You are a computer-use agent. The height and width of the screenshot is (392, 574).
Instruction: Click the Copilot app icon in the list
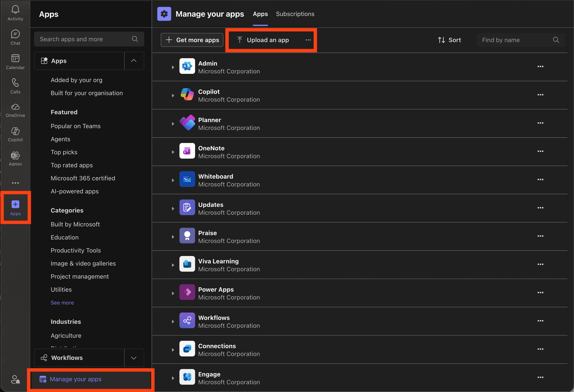pyautogui.click(x=187, y=94)
